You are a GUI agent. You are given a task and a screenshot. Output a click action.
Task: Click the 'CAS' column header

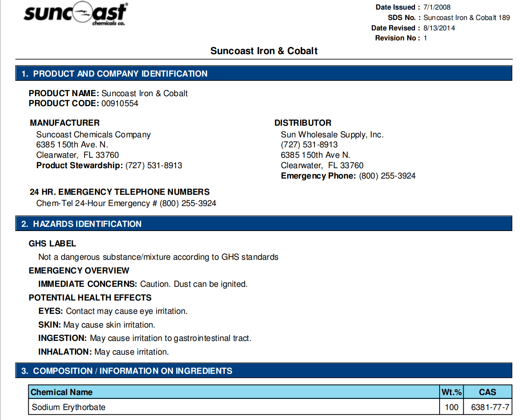(x=487, y=392)
